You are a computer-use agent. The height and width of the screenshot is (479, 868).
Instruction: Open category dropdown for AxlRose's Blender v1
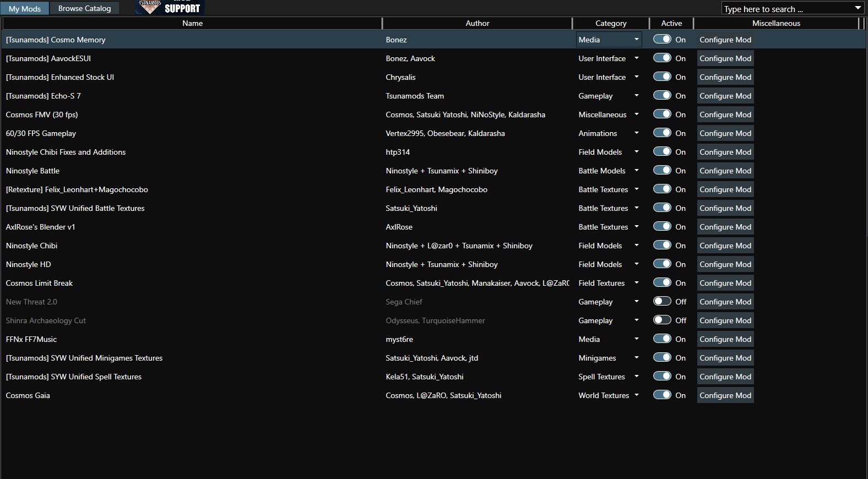609,227
